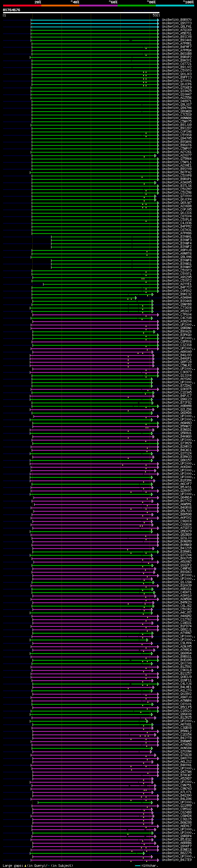Click the cyan ~100% identity legend segment
Viewport: 197px width, 868px height.
coord(175,6)
